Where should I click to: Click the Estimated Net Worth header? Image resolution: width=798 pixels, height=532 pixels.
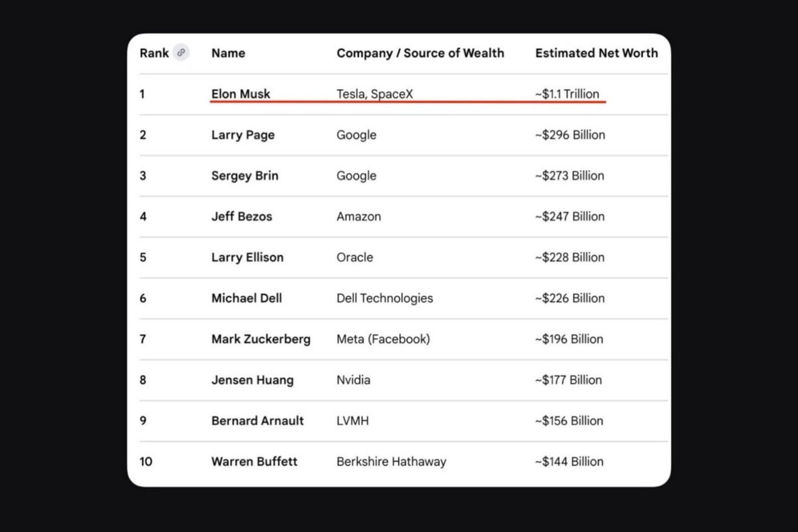597,53
